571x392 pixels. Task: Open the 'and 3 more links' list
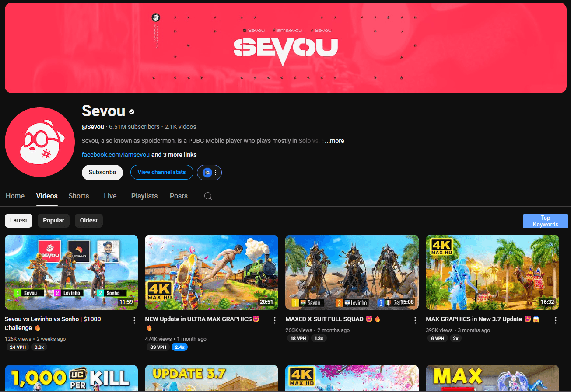click(174, 155)
